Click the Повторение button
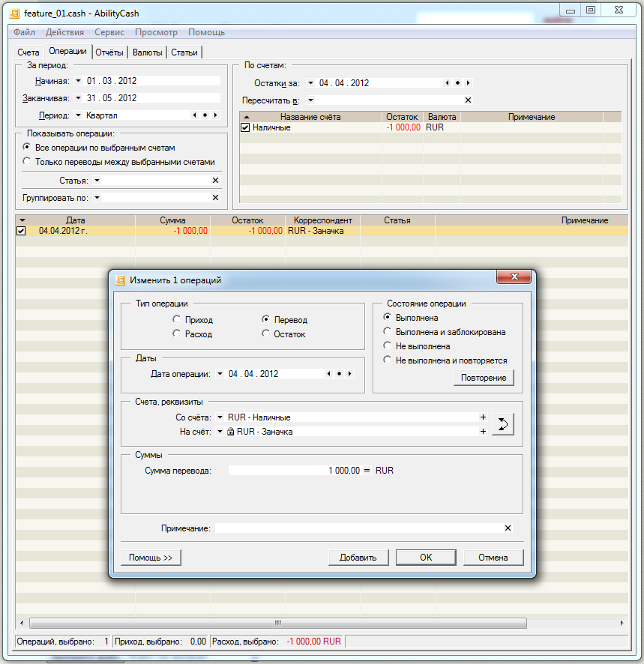 (484, 378)
